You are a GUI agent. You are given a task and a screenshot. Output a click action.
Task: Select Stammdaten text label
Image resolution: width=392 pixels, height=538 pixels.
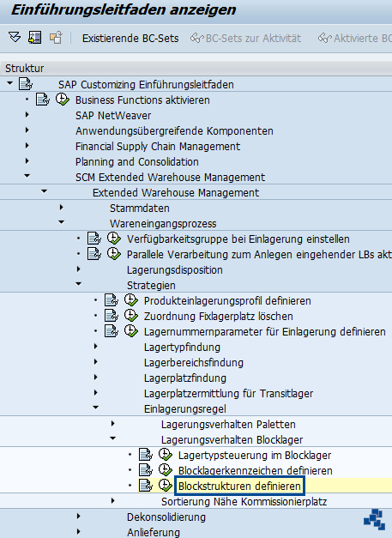(139, 209)
